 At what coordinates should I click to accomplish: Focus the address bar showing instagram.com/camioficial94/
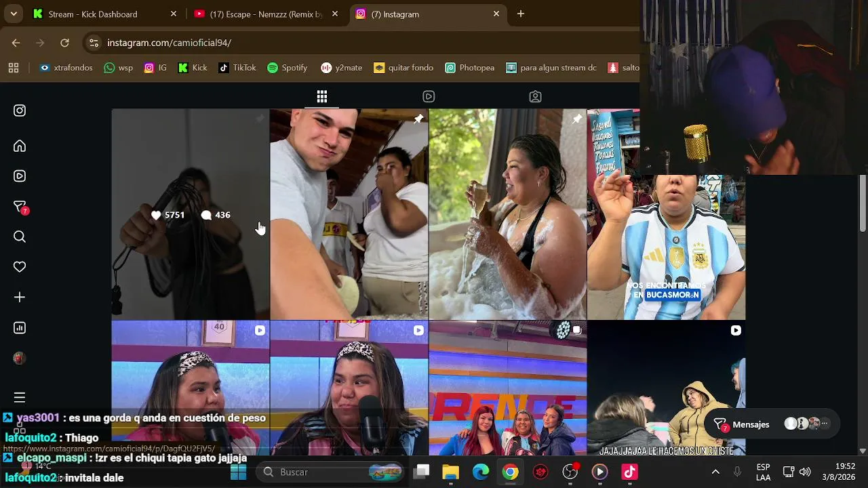click(x=366, y=43)
